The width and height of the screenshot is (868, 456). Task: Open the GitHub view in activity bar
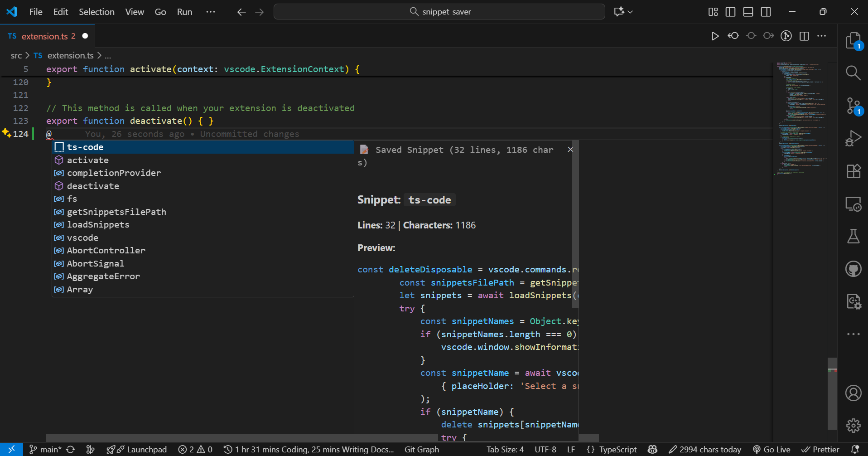click(853, 269)
